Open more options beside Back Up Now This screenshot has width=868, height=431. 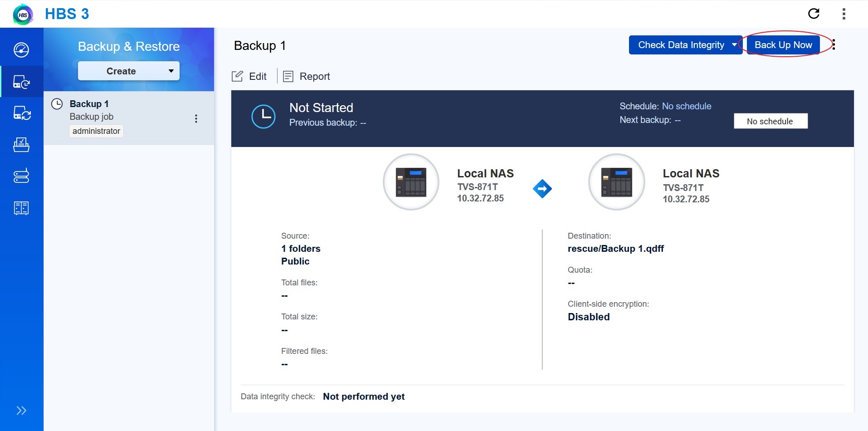(x=834, y=44)
